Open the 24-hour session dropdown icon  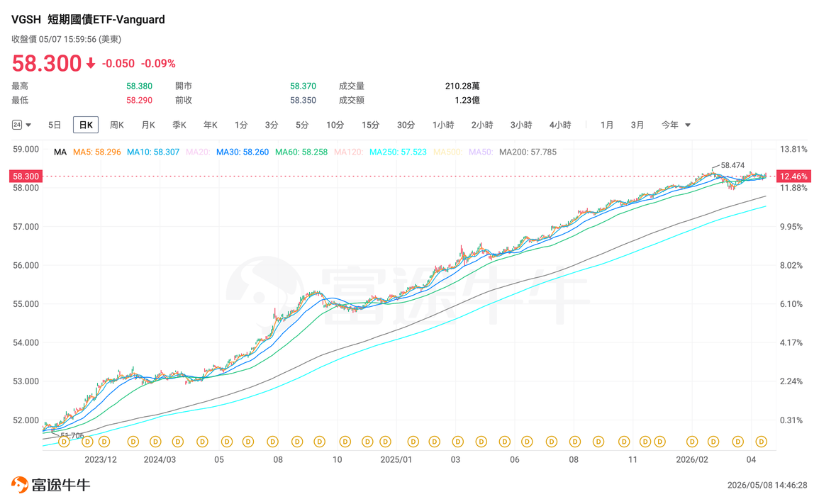click(x=21, y=125)
